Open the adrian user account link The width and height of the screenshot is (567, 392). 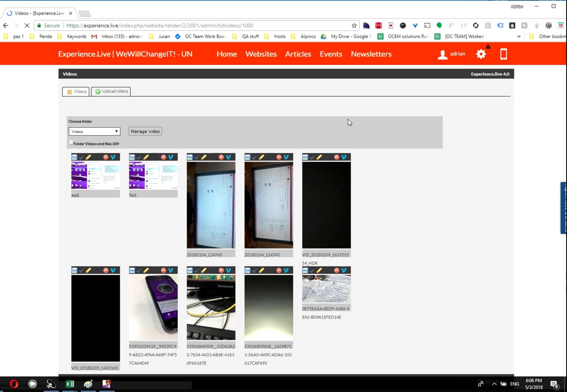point(451,54)
